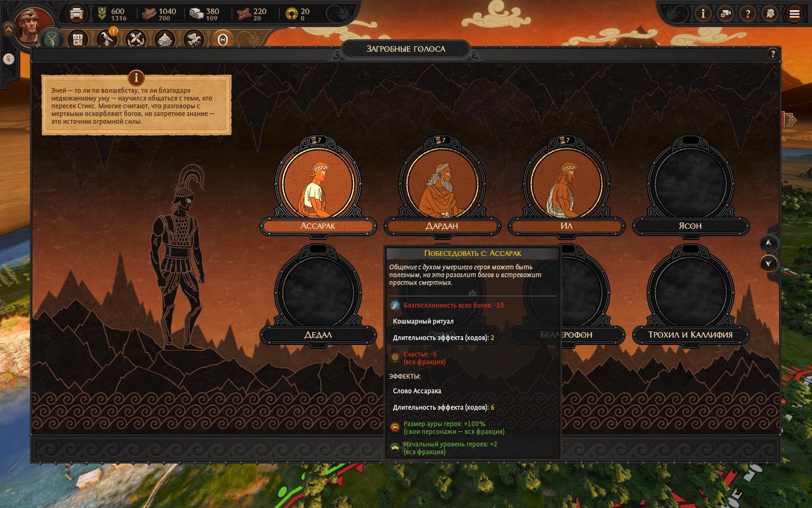Select the Ассарак hero portrait
This screenshot has height=508, width=812.
[x=318, y=184]
